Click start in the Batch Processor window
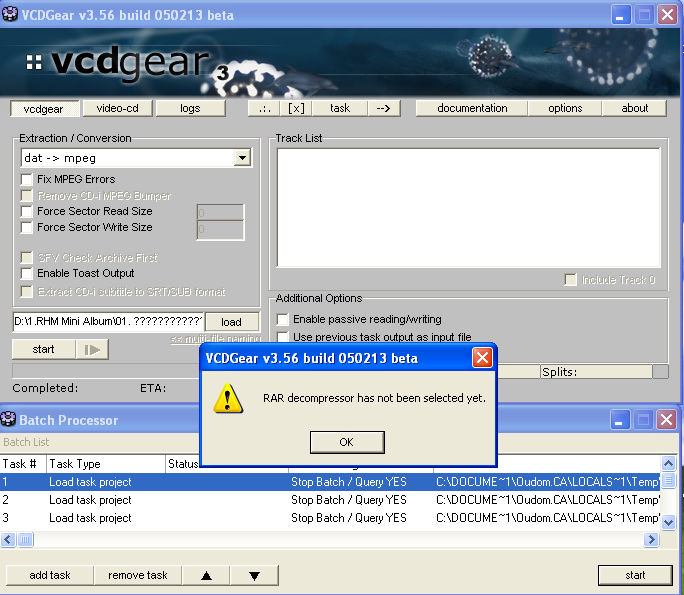Viewport: 684px width, 595px height. [x=635, y=575]
